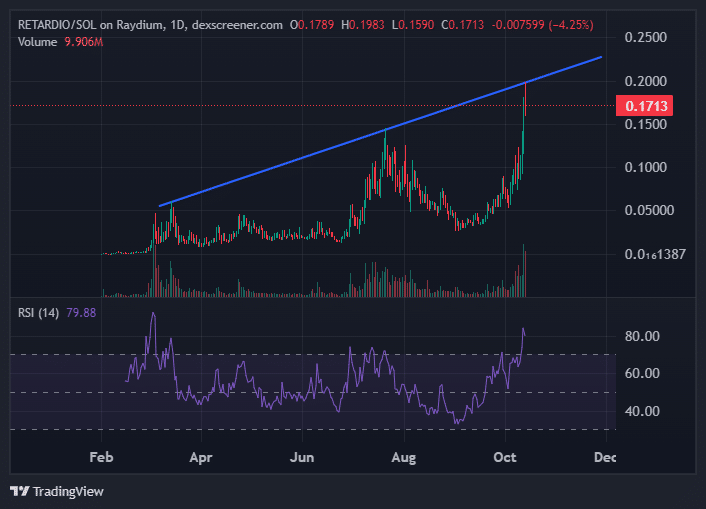This screenshot has height=509, width=706.
Task: Click the 0.1000 price axis label
Action: click(x=647, y=167)
